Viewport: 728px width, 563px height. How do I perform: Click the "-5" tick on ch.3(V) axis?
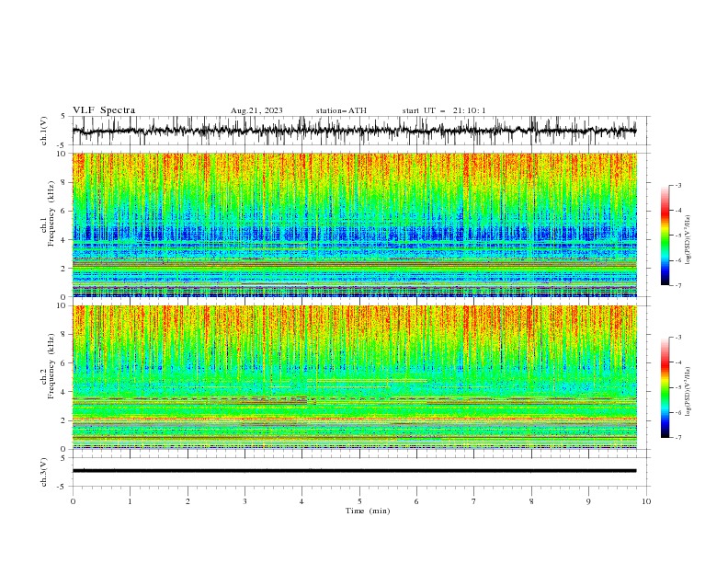pos(62,487)
